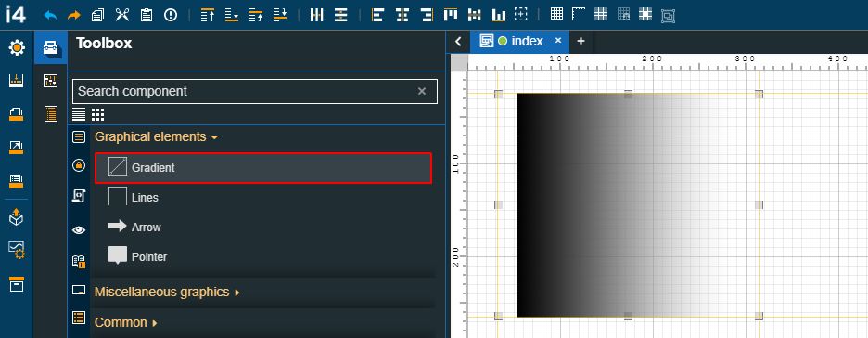This screenshot has width=868, height=338.
Task: Toggle the grid display icon
Action: 557,15
